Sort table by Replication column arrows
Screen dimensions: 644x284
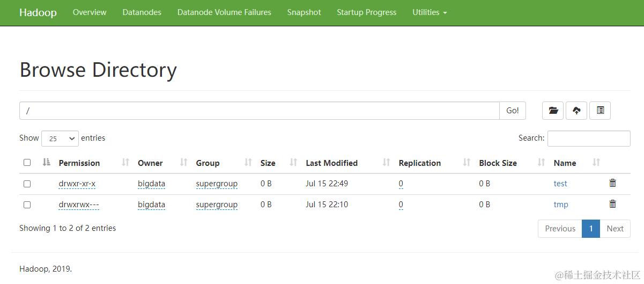point(467,163)
